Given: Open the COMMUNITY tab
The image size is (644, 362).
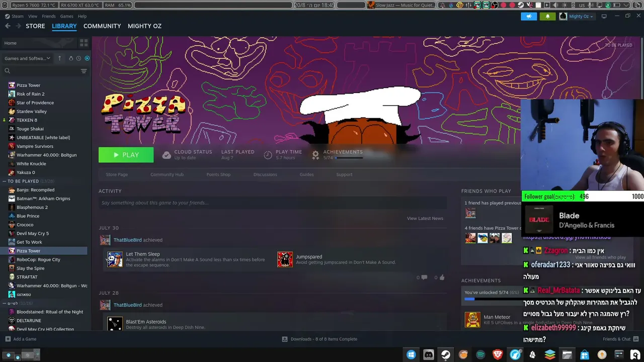Looking at the screenshot, I should (x=102, y=26).
